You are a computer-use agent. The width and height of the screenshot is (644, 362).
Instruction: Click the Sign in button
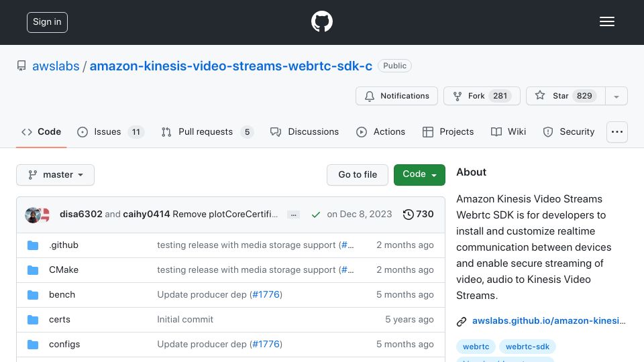pos(47,22)
